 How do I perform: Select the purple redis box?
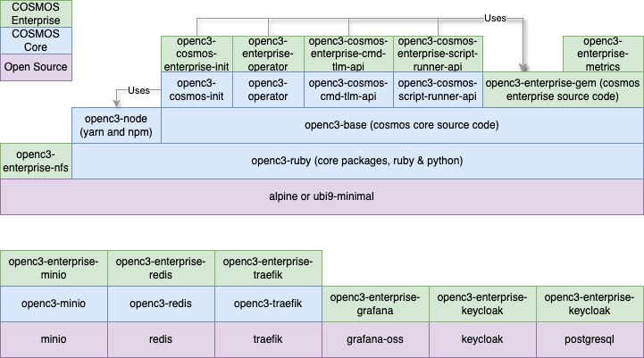click(x=161, y=339)
